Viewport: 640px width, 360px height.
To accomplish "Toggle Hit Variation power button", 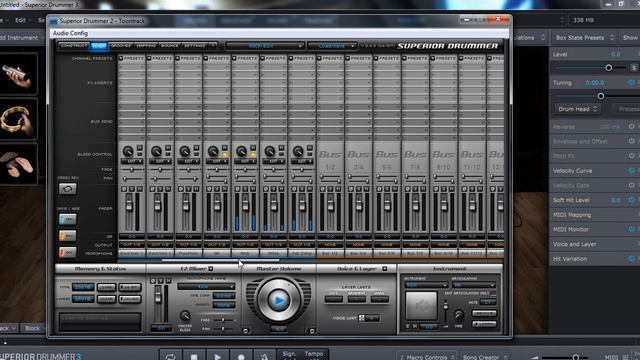I will 632,259.
